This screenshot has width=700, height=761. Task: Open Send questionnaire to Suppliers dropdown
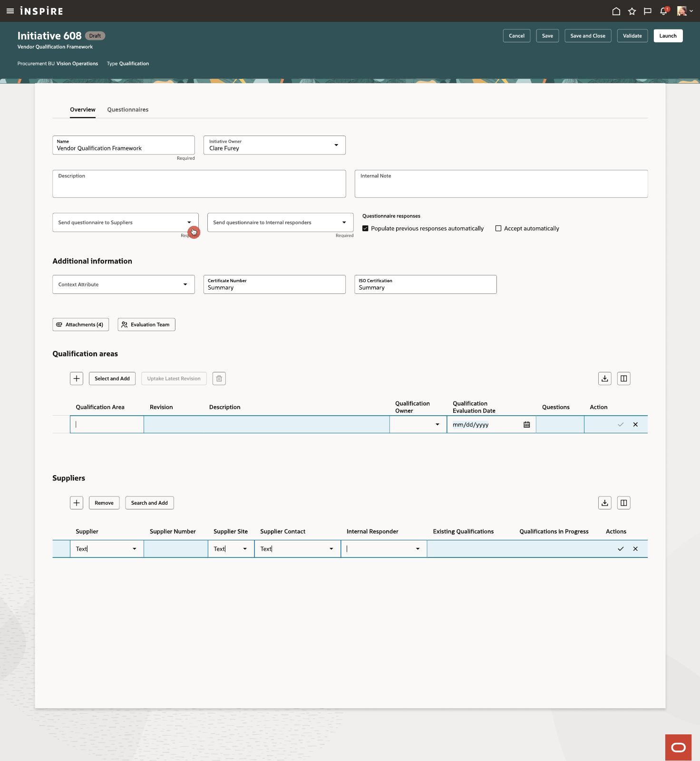coord(189,223)
